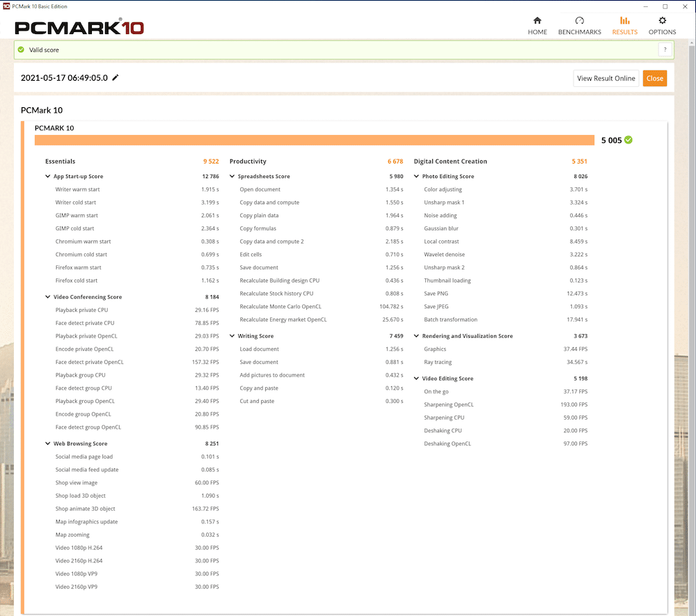Screen dimensions: 696x616
Task: Select the Ray tracing row
Action: pos(505,362)
